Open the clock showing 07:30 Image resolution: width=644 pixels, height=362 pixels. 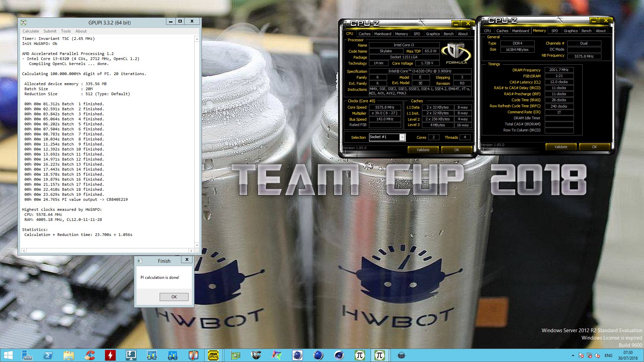(628, 355)
